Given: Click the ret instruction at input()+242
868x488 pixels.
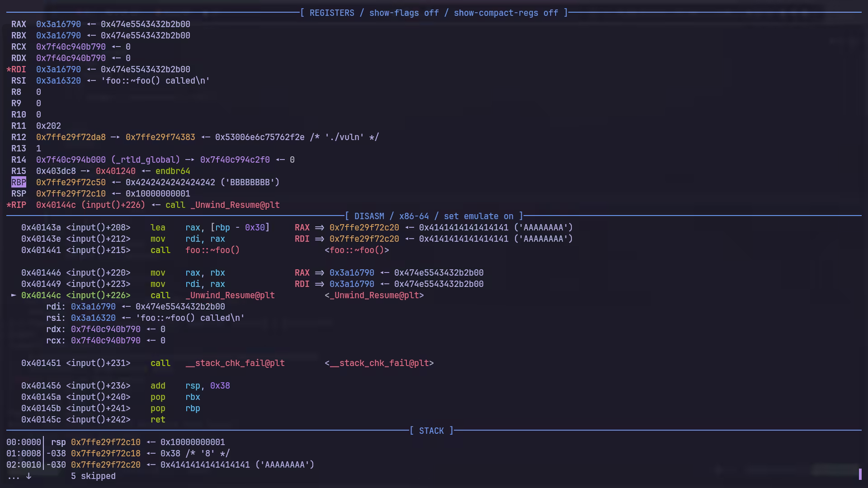Looking at the screenshot, I should click(158, 420).
